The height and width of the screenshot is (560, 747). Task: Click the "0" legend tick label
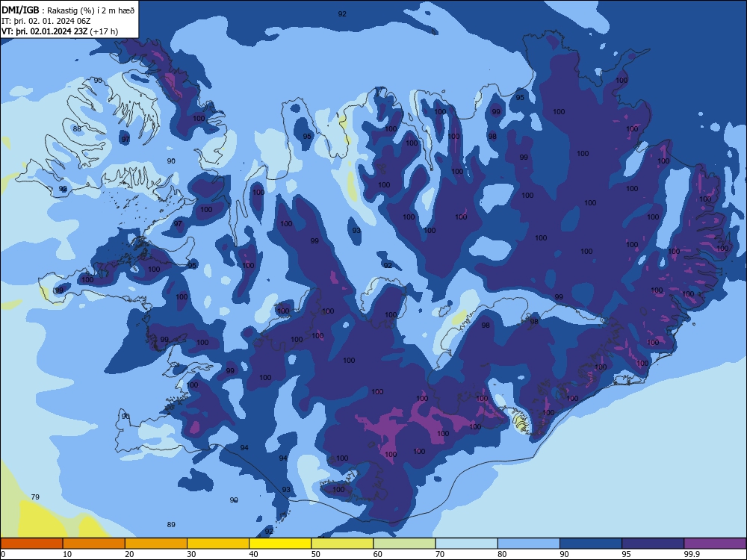(x=3, y=554)
